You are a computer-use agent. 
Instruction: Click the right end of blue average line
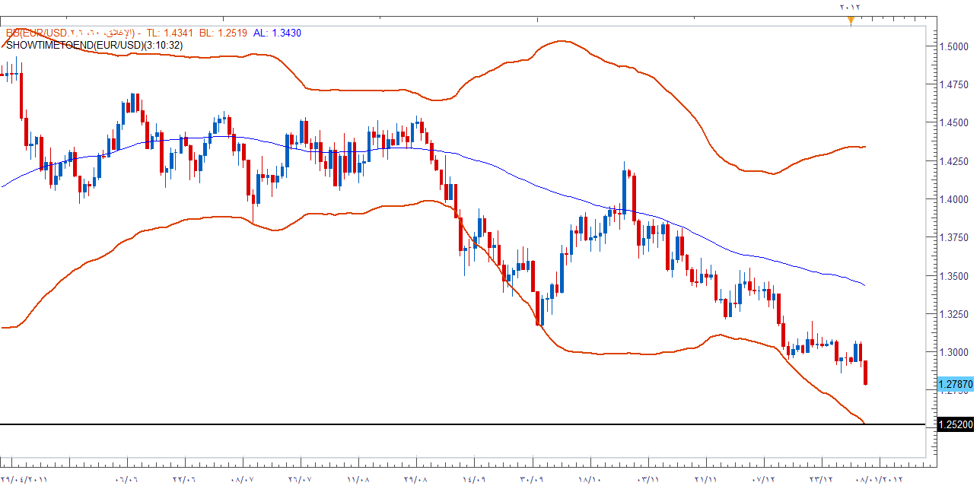[864, 285]
